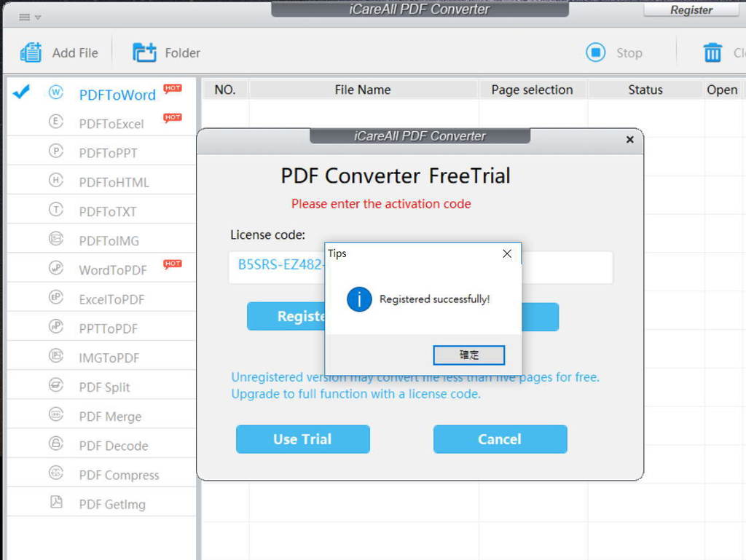
Task: Click the Stop label in toolbar
Action: click(629, 52)
